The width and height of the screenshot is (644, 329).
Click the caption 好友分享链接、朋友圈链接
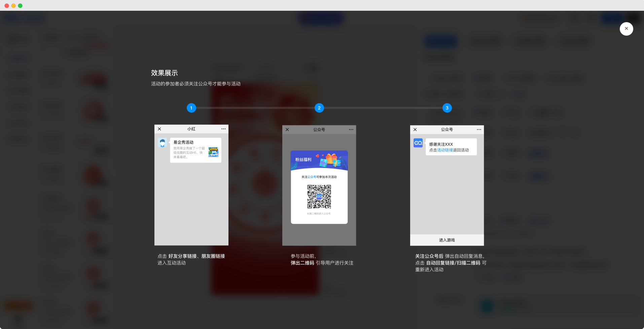pos(196,256)
